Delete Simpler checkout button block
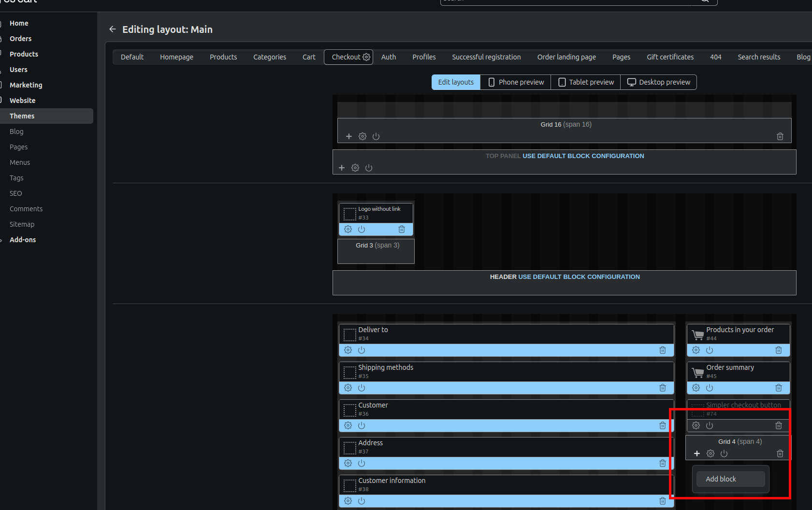812x510 pixels. (x=779, y=425)
